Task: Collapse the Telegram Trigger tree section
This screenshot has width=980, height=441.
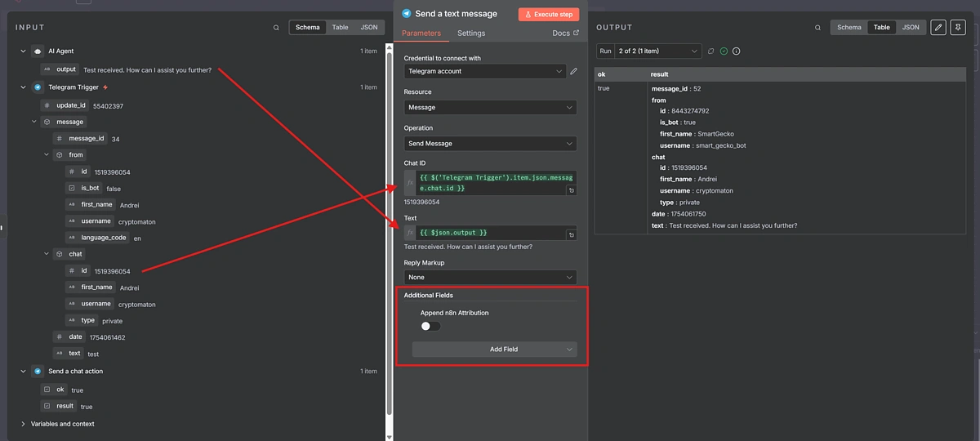Action: tap(23, 87)
